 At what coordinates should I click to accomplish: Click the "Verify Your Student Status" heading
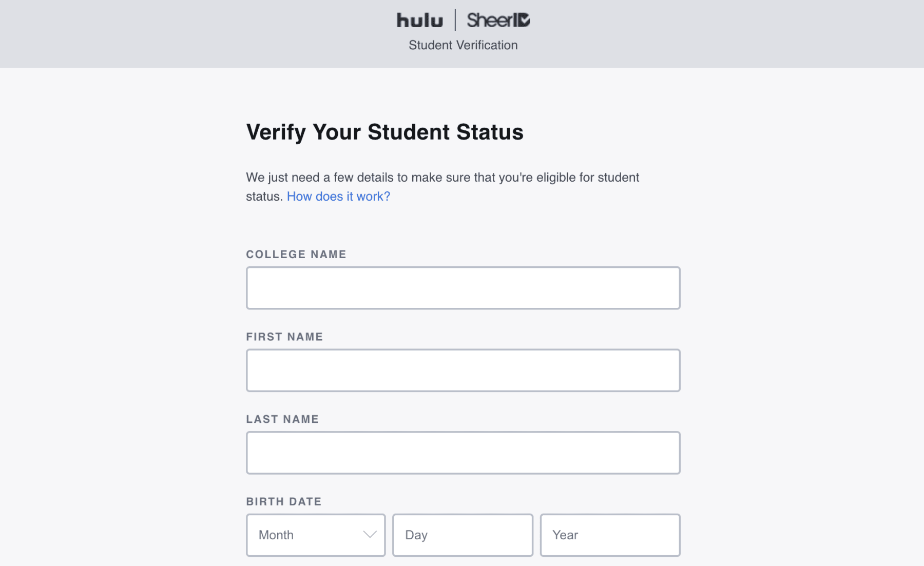click(384, 132)
